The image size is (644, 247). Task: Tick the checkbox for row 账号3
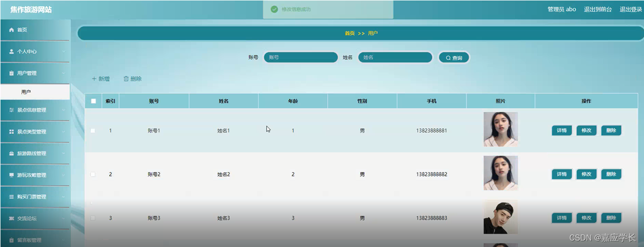[93, 218]
